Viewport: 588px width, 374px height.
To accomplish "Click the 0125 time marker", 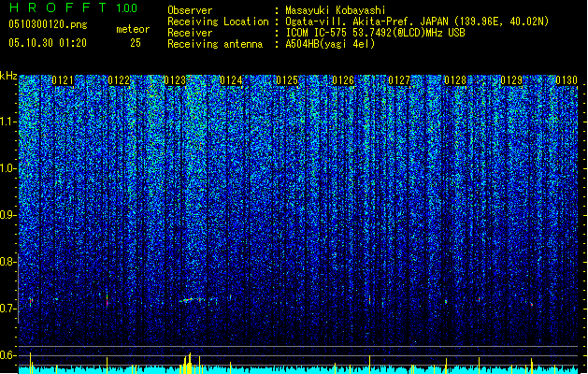I will click(287, 80).
